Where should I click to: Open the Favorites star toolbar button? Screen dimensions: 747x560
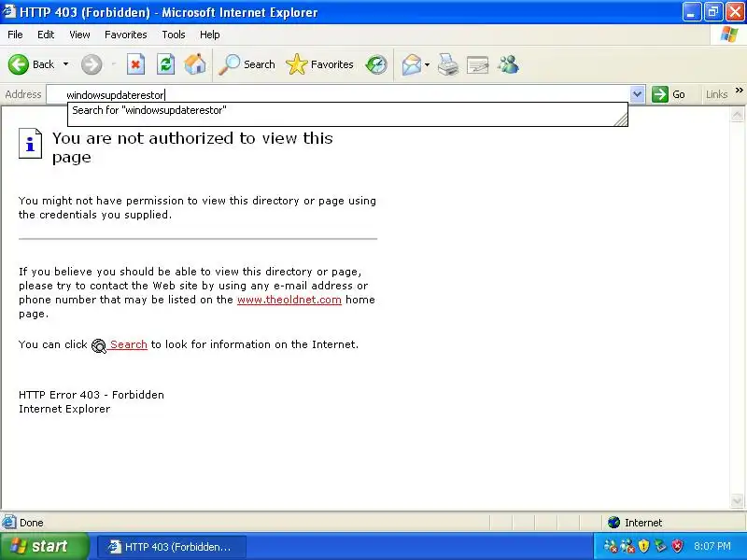[x=319, y=64]
